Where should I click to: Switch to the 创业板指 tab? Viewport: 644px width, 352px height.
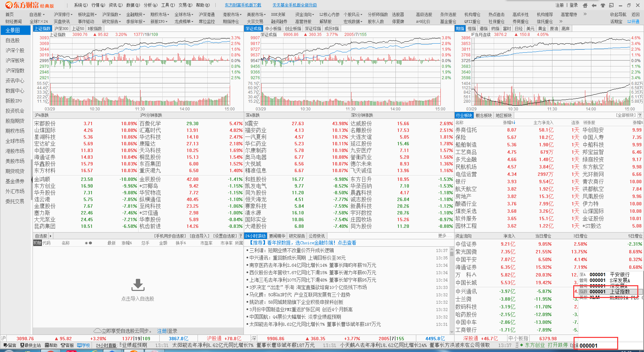point(293,29)
